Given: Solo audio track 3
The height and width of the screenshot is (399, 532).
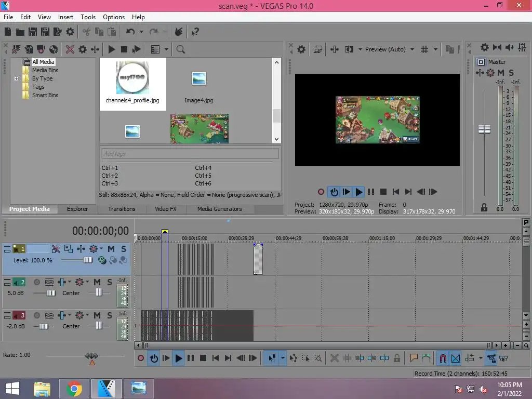Looking at the screenshot, I should 110,315.
